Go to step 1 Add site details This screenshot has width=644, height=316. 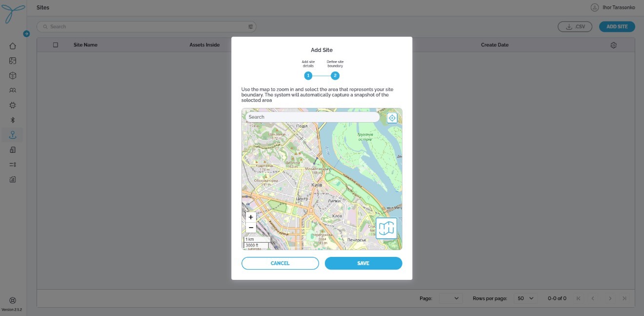[x=308, y=76]
